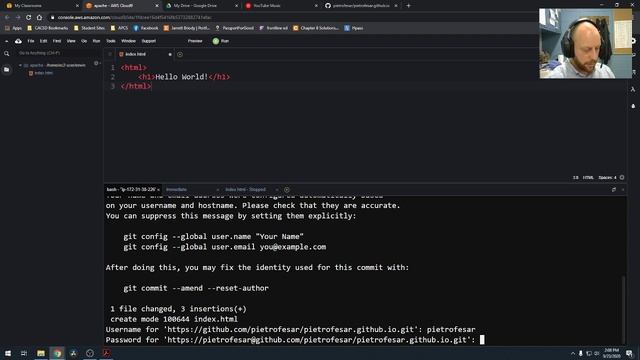Open the Window menu
Viewport: 640px width, 360px height.
tap(128, 41)
